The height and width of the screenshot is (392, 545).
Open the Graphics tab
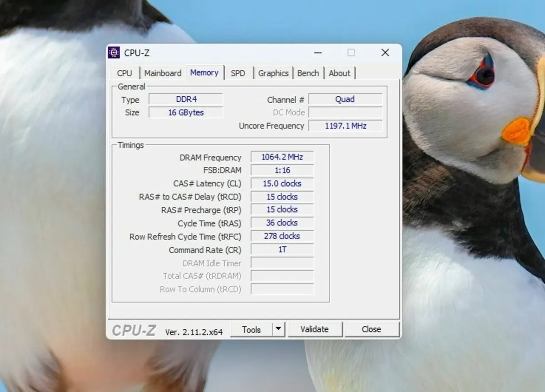tap(273, 73)
